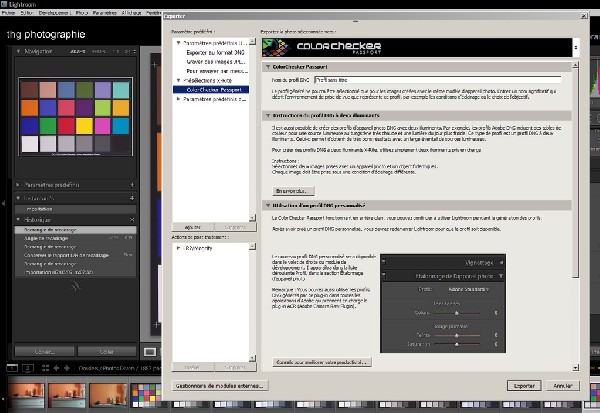
Task: Expand the LR2/Mogrify post-process action
Action: pyautogui.click(x=178, y=248)
